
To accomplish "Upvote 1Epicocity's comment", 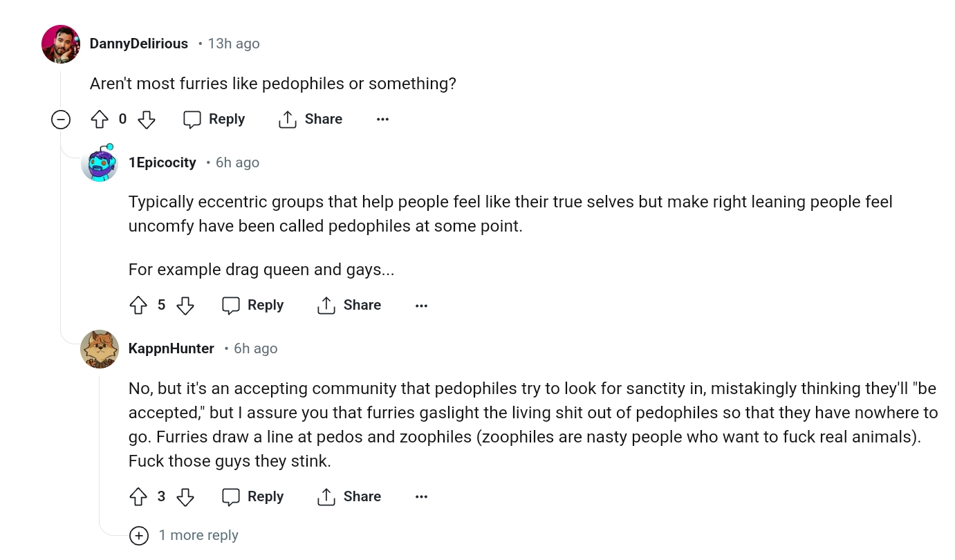I will click(x=138, y=306).
